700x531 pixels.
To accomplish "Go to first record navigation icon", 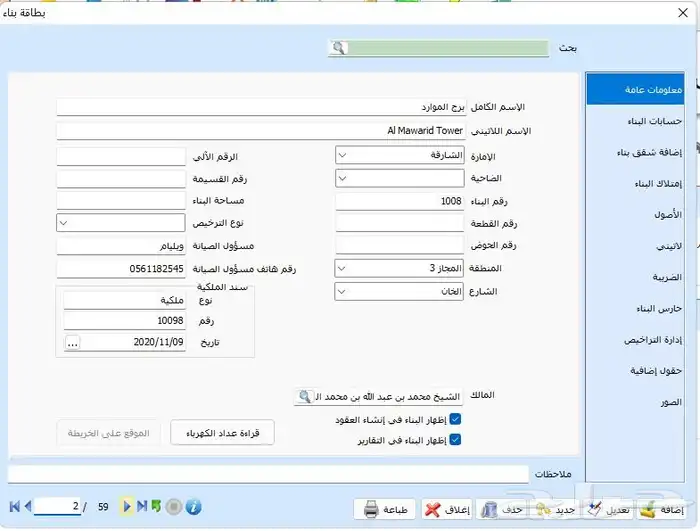I will (x=14, y=506).
